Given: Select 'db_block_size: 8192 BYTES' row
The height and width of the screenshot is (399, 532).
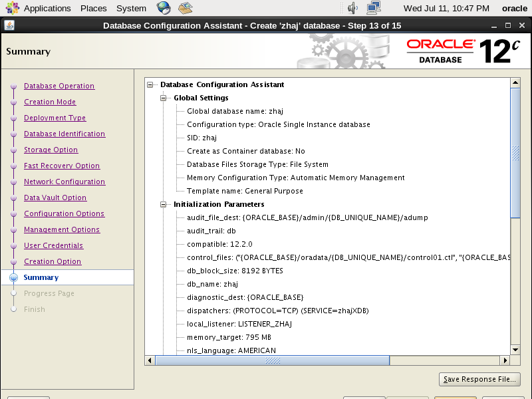Looking at the screenshot, I should click(x=235, y=271).
